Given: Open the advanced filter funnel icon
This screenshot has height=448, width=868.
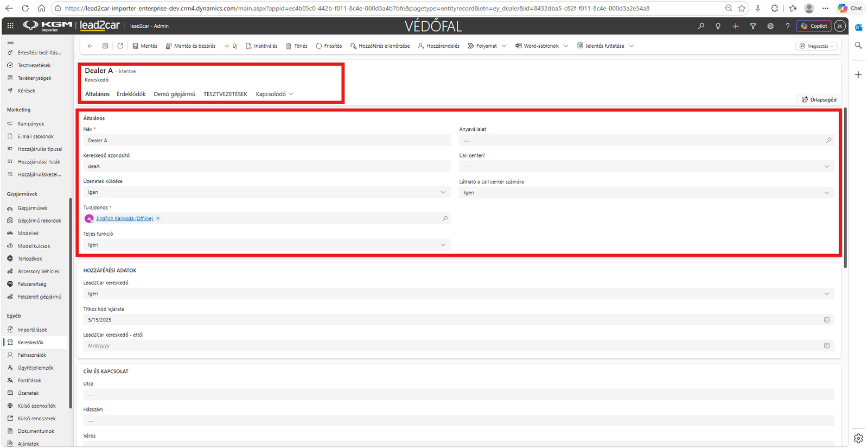Looking at the screenshot, I should pyautogui.click(x=753, y=26).
